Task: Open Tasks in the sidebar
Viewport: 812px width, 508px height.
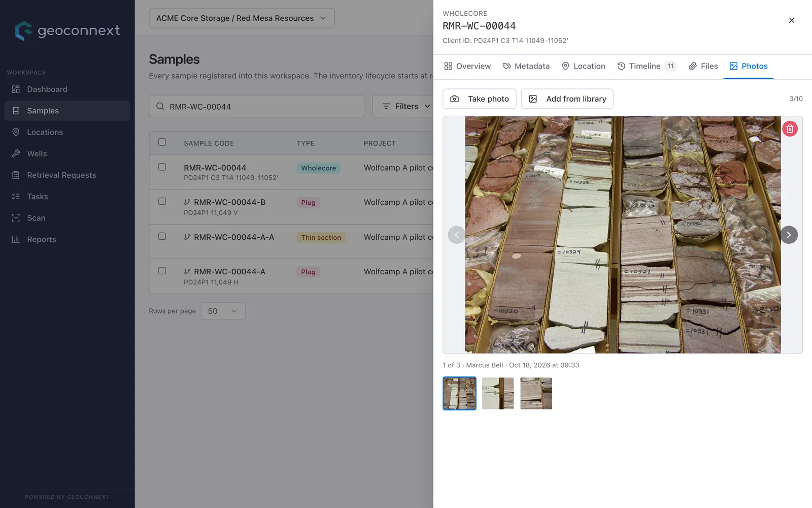Action: click(x=67, y=197)
